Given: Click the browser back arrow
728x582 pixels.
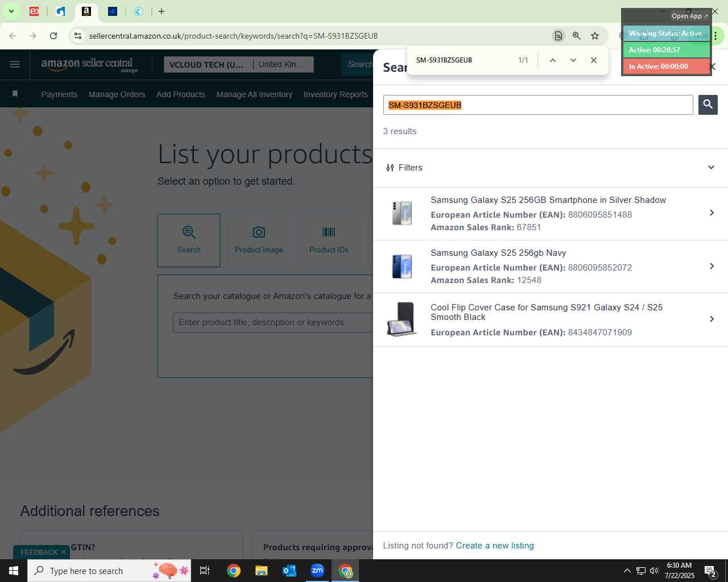Looking at the screenshot, I should pos(13,36).
